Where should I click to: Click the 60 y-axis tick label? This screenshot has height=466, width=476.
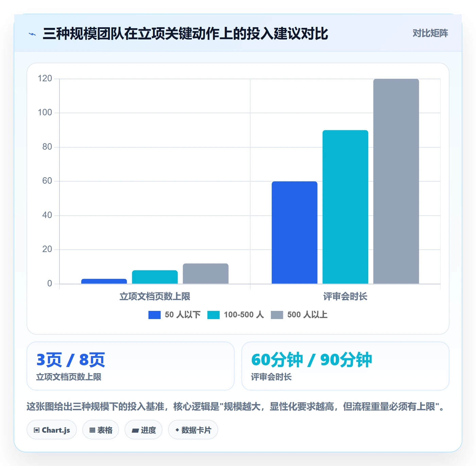point(47,181)
